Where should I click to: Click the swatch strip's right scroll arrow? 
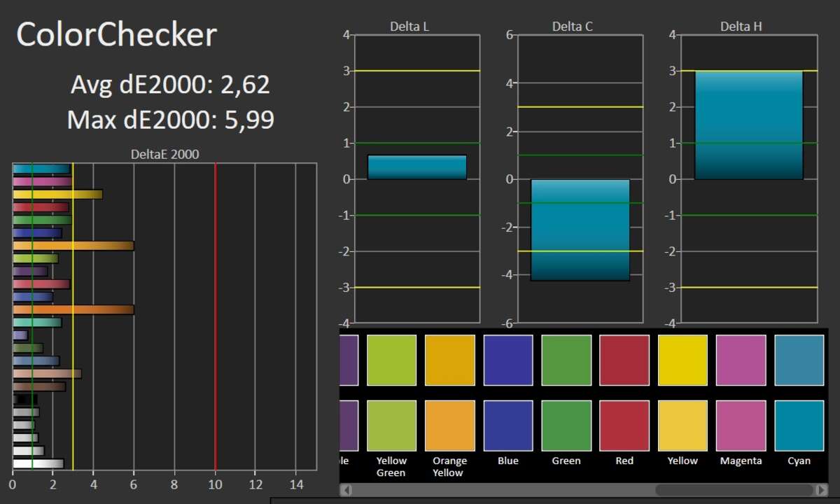click(x=820, y=490)
